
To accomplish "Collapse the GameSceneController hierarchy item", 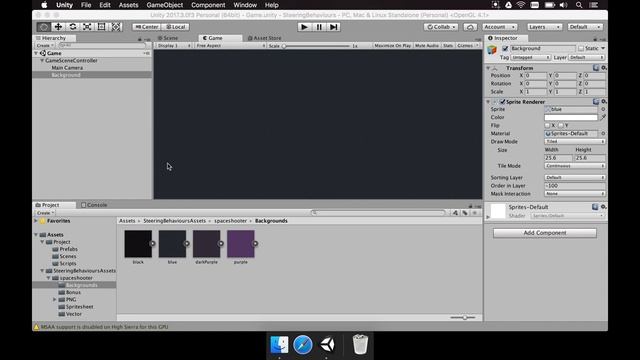I will (x=42, y=60).
